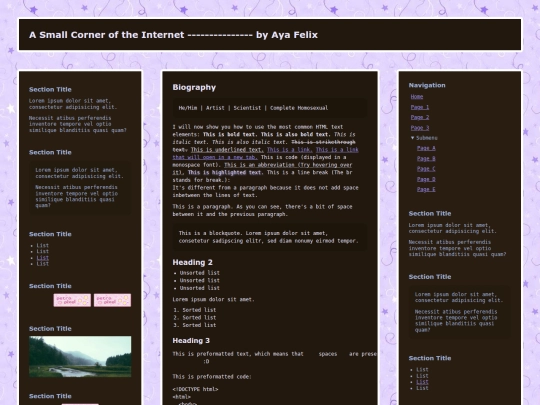Viewport: 540px width, 405px height.
Task: Click the 'This is a blockquote' quote box
Action: click(x=270, y=237)
